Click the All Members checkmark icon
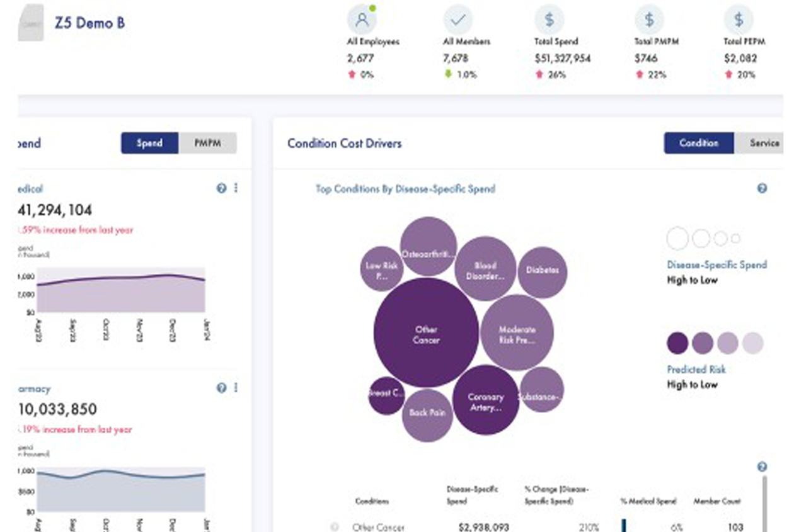The width and height of the screenshot is (794, 532). [x=458, y=20]
